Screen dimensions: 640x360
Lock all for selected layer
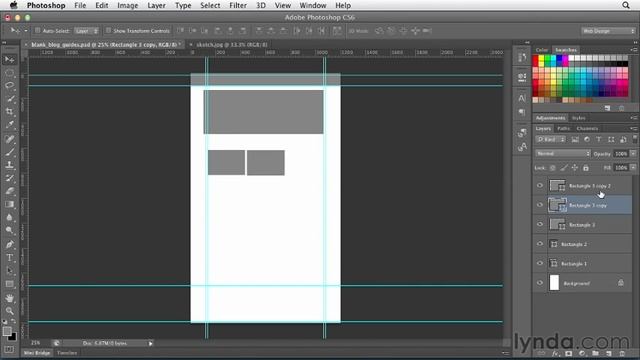[586, 168]
